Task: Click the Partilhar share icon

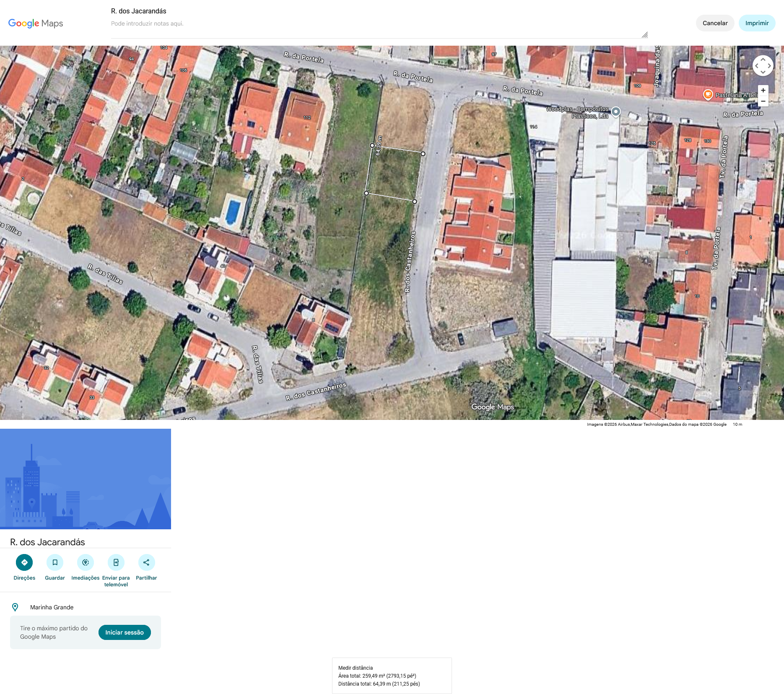Action: (x=146, y=562)
